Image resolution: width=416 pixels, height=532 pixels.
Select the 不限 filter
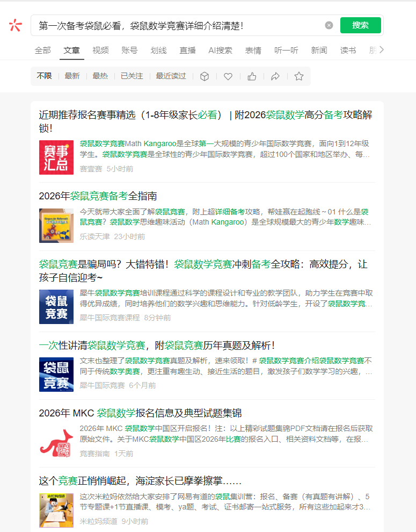[44, 76]
